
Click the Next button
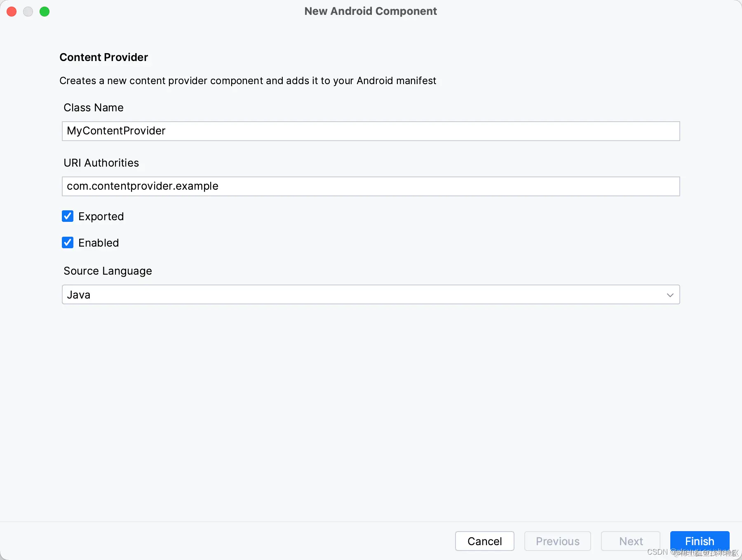click(630, 541)
